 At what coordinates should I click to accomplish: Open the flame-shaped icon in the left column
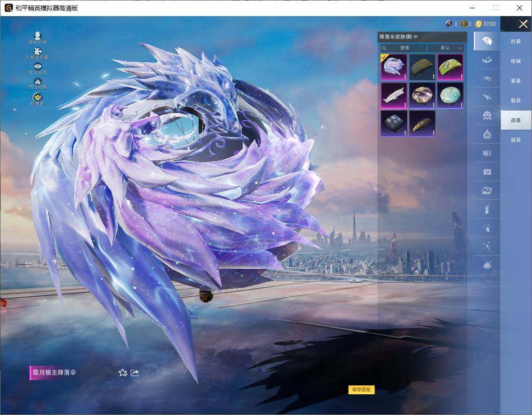click(x=38, y=81)
